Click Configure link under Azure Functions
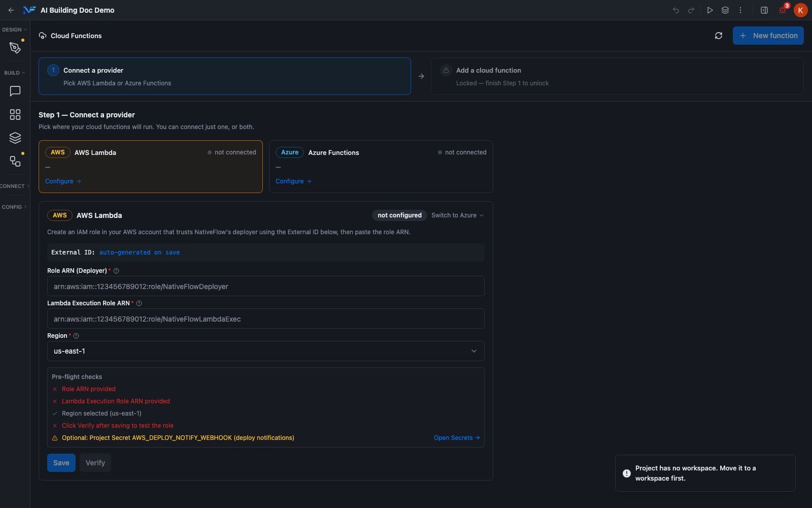The width and height of the screenshot is (812, 508). pos(293,181)
